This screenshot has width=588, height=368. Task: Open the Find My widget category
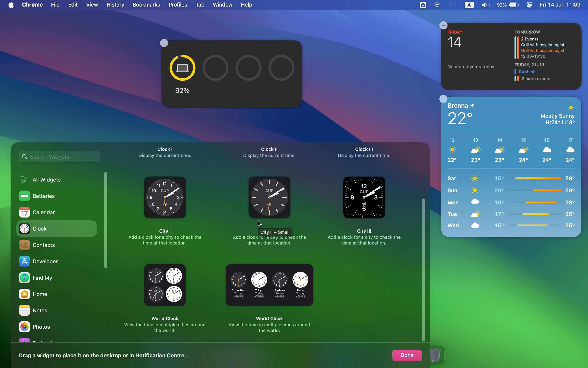pos(56,278)
